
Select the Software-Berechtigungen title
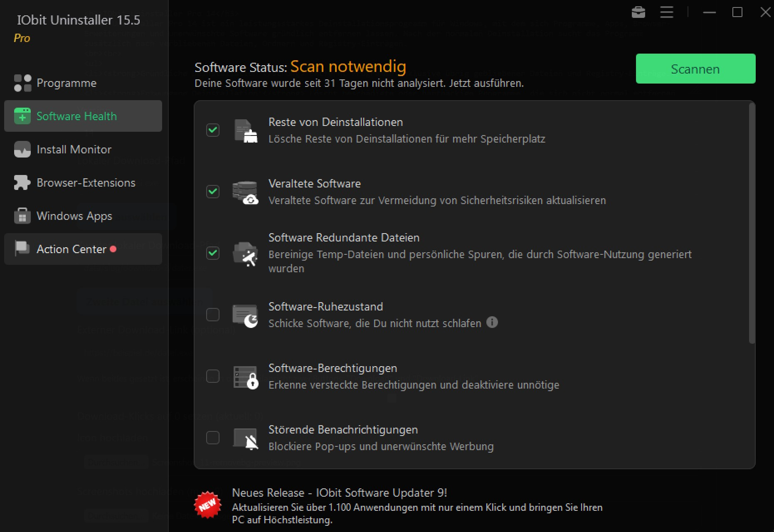click(x=333, y=368)
